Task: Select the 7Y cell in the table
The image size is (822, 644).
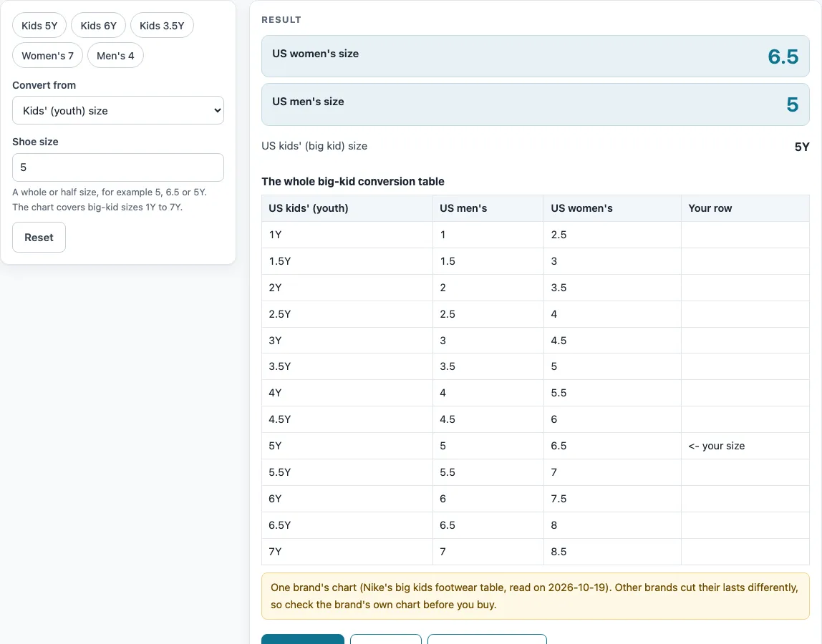Action: [x=347, y=552]
